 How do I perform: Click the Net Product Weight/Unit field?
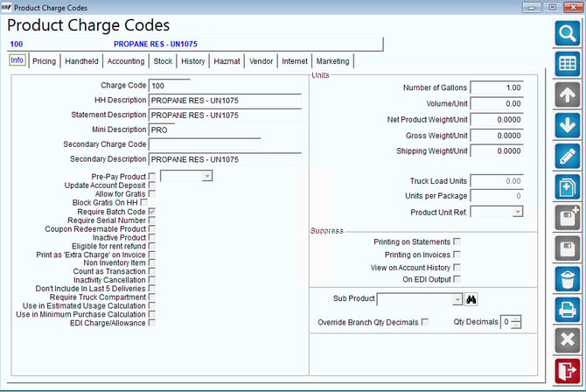pyautogui.click(x=497, y=120)
